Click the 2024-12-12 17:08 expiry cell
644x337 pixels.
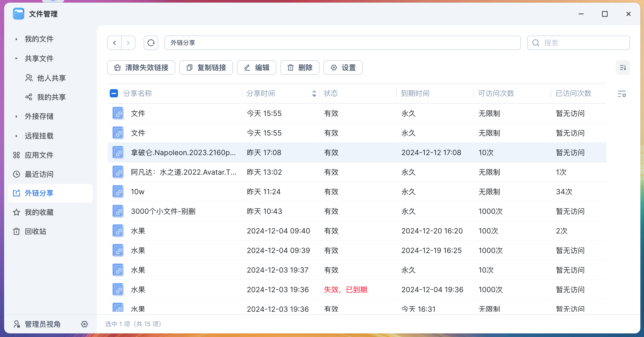coord(431,153)
